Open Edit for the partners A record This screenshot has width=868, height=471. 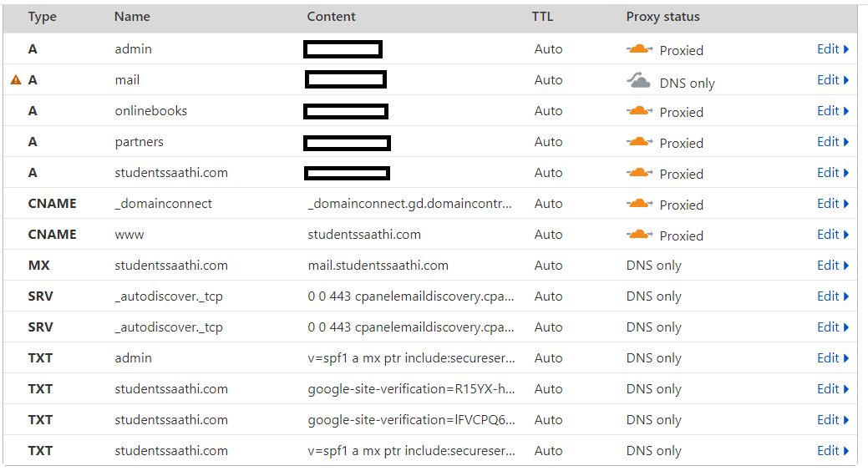click(832, 142)
